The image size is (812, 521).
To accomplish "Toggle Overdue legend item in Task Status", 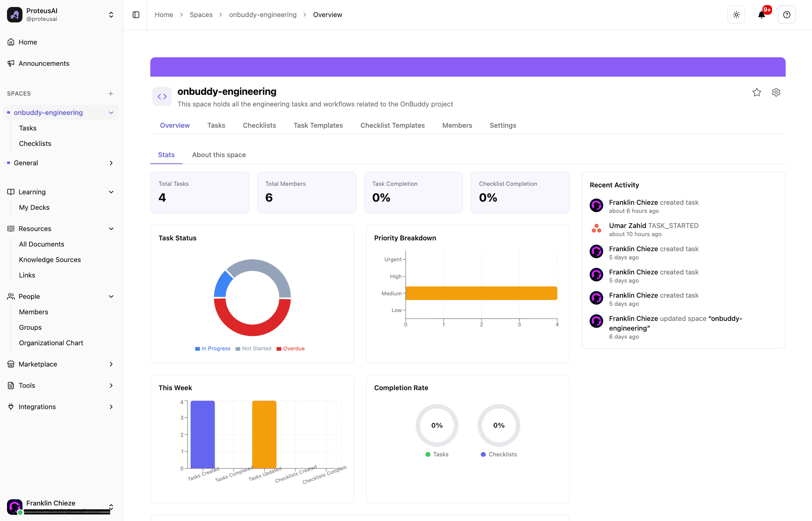I will [291, 348].
